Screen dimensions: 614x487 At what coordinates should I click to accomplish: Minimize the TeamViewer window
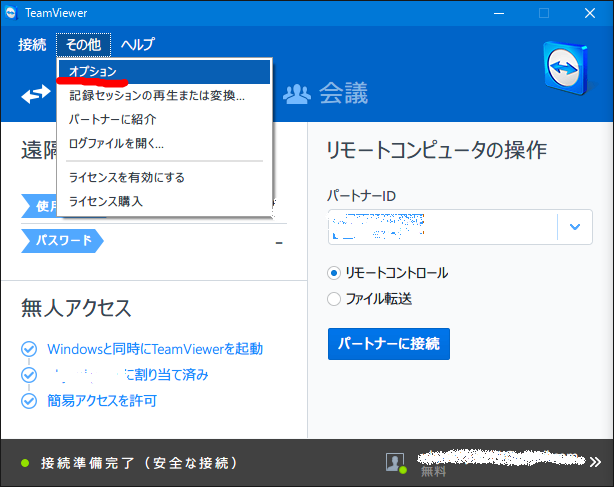[499, 13]
